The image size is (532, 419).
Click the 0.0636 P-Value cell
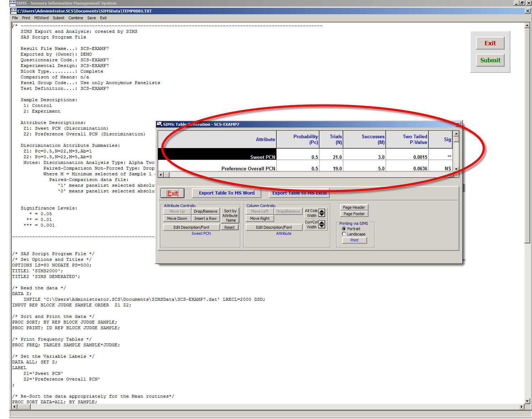(407, 166)
